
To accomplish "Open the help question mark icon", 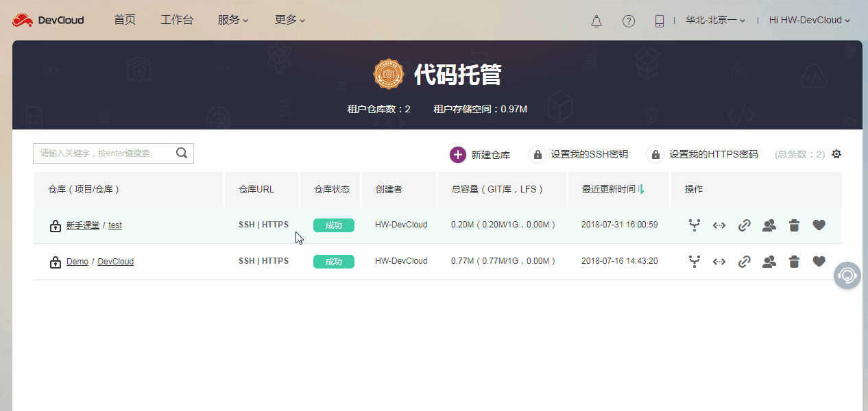I will click(x=629, y=21).
